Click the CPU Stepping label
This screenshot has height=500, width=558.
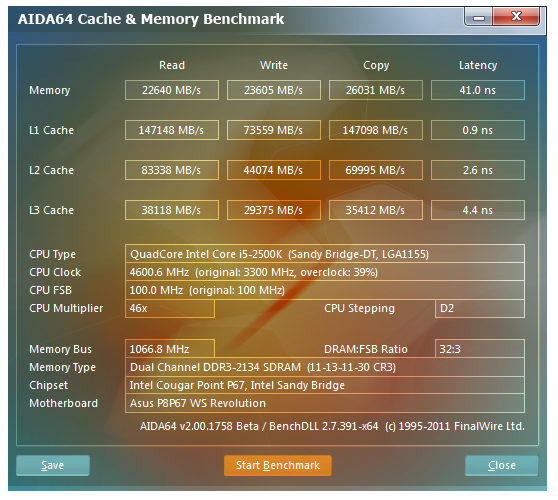pyautogui.click(x=359, y=309)
